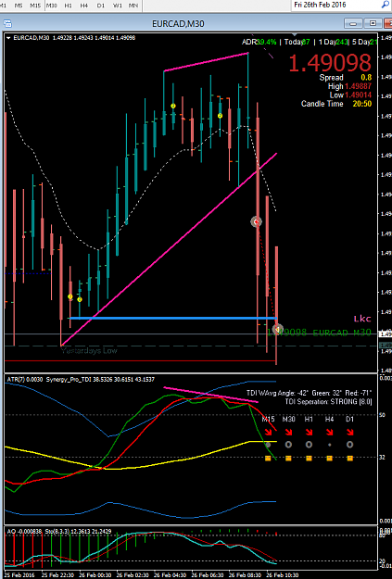Viewport: 392px width, 579px height.
Task: Click the orange square under M15
Action: click(268, 459)
